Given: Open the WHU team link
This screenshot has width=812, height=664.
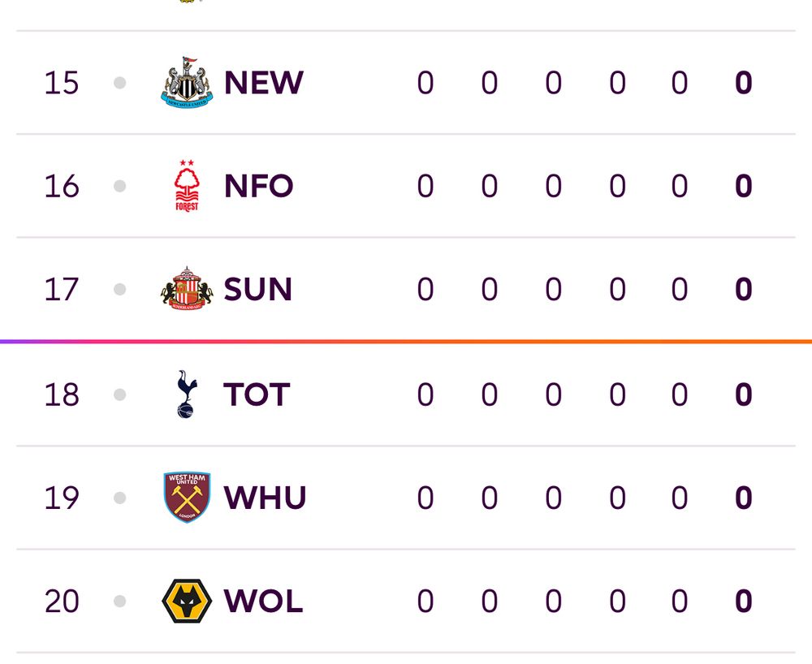Looking at the screenshot, I should click(266, 498).
